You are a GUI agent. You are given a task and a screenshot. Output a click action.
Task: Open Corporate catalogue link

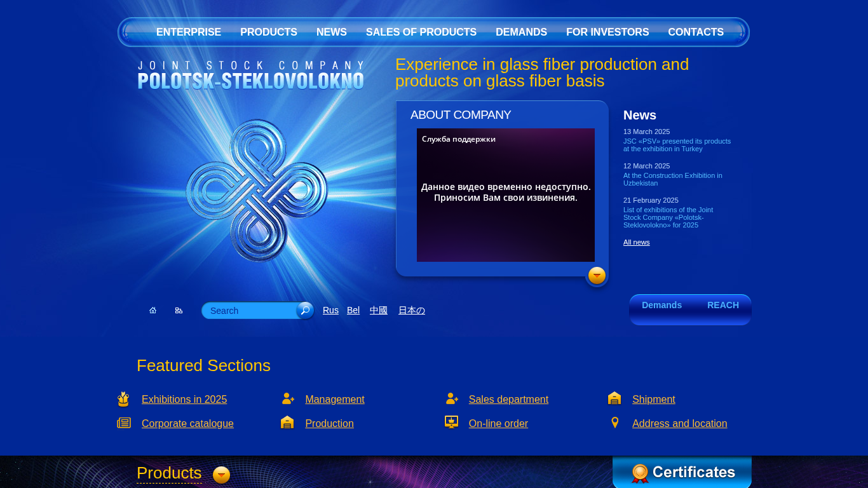[187, 423]
